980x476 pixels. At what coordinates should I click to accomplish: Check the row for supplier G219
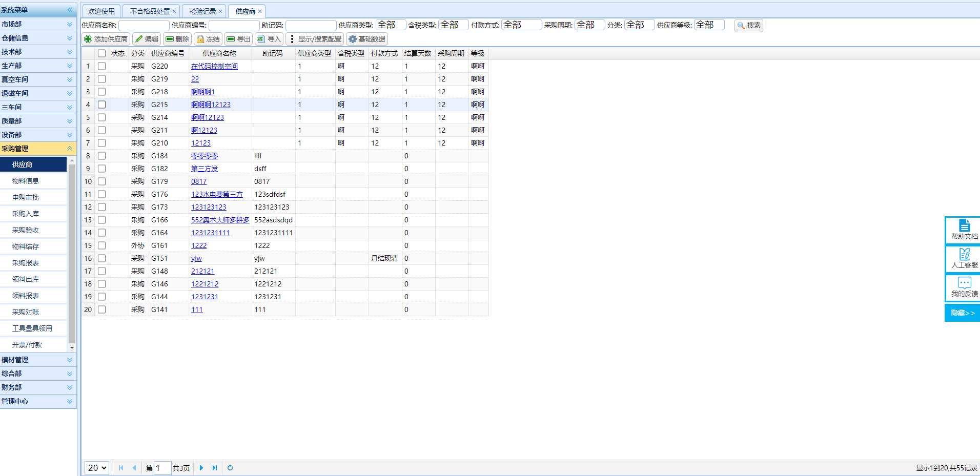(102, 79)
